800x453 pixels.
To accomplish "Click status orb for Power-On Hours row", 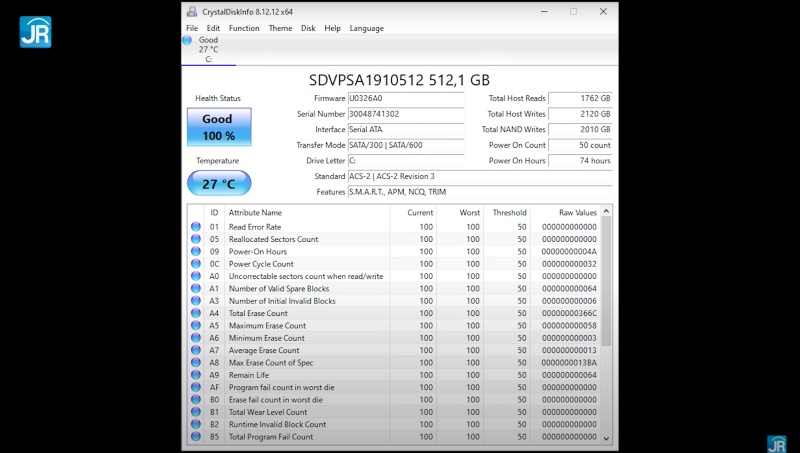I will [x=196, y=251].
